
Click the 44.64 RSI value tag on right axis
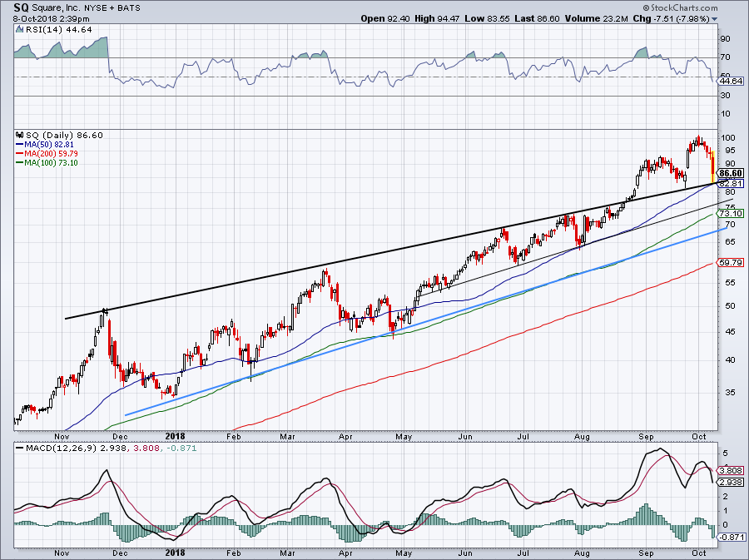click(x=732, y=82)
